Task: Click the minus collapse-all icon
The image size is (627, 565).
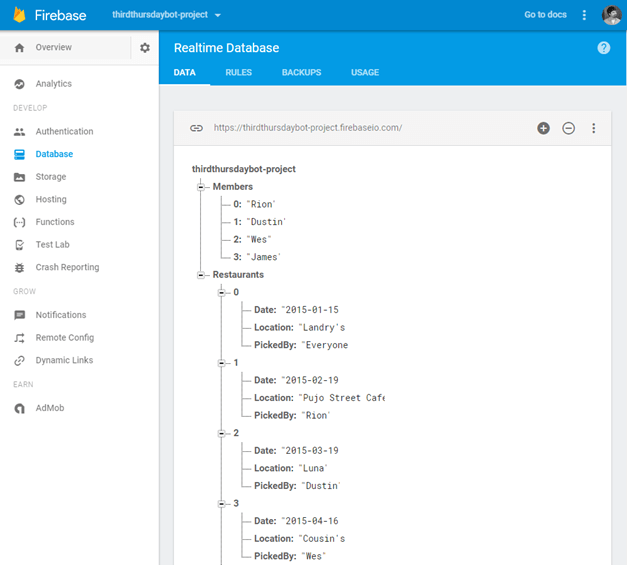Action: [568, 128]
